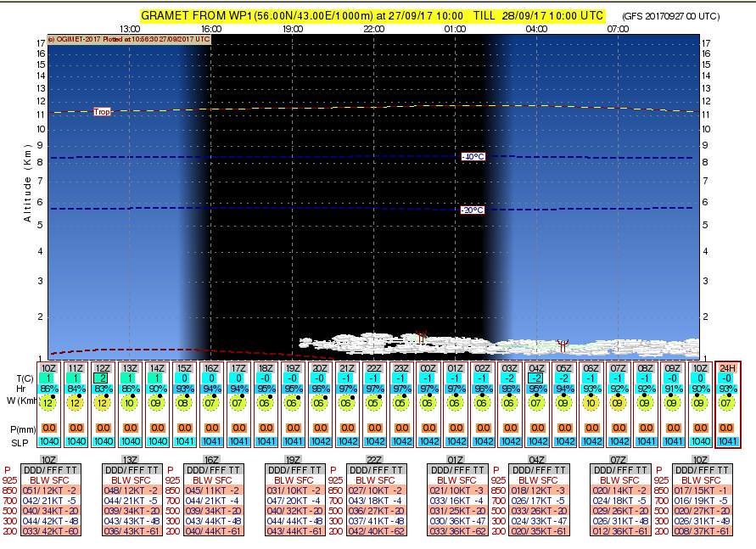The height and width of the screenshot is (549, 756).
Task: Click the GFS model run label at top right
Action: [681, 16]
